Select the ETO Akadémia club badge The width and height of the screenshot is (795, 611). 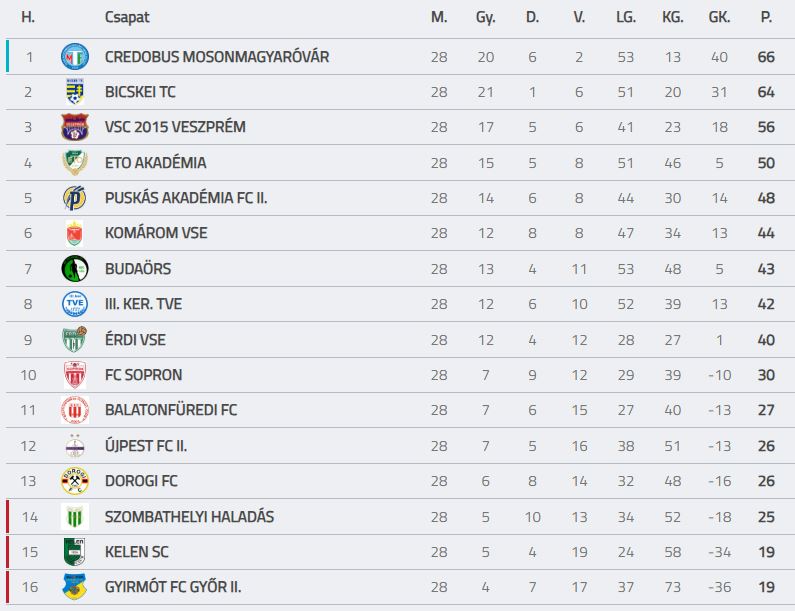(75, 162)
